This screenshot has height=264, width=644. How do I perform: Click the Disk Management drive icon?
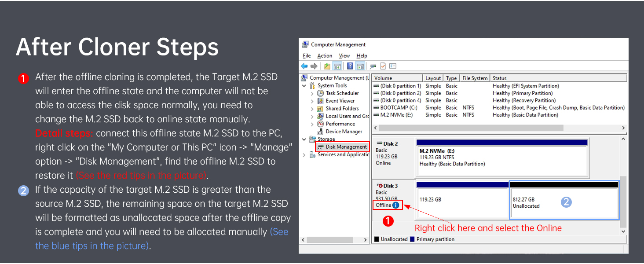[x=321, y=147]
